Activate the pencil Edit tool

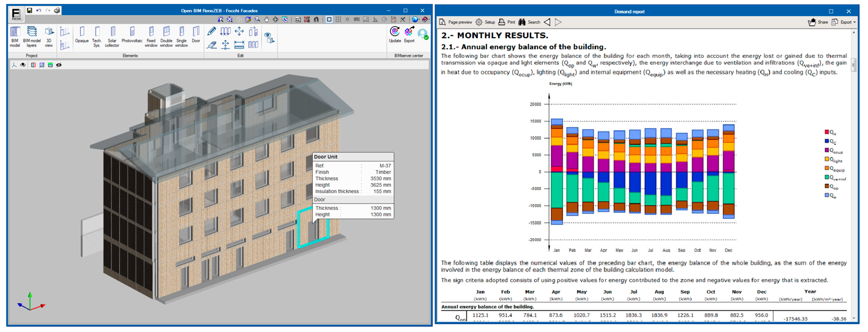coord(212,32)
